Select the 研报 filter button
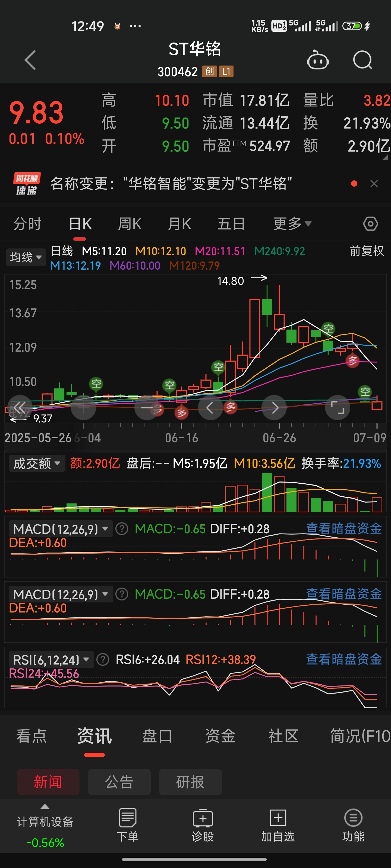The height and width of the screenshot is (868, 391). (x=190, y=782)
